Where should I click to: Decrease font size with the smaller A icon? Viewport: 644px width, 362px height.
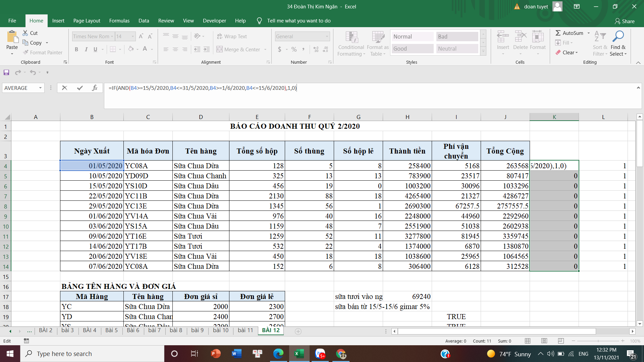150,36
